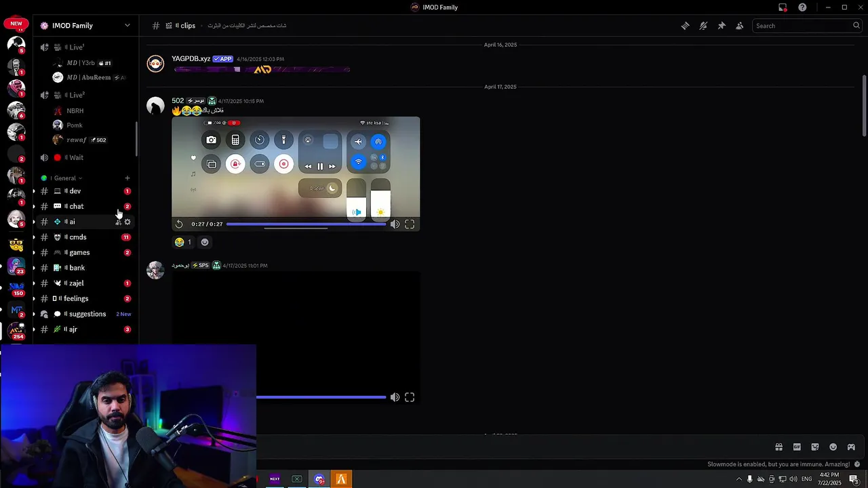Image resolution: width=868 pixels, height=488 pixels.
Task: Show hidden tray icons via taskbar chevron
Action: (x=739, y=479)
